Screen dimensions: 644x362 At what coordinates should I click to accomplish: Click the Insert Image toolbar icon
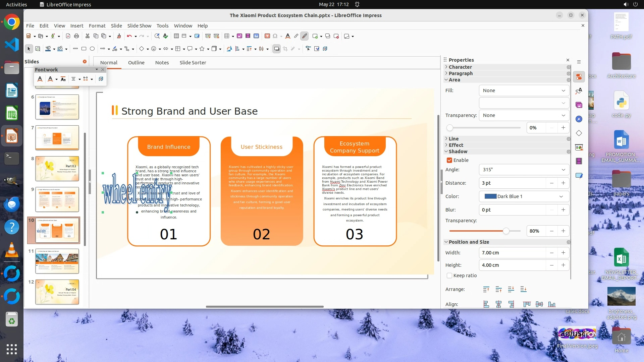239,36
